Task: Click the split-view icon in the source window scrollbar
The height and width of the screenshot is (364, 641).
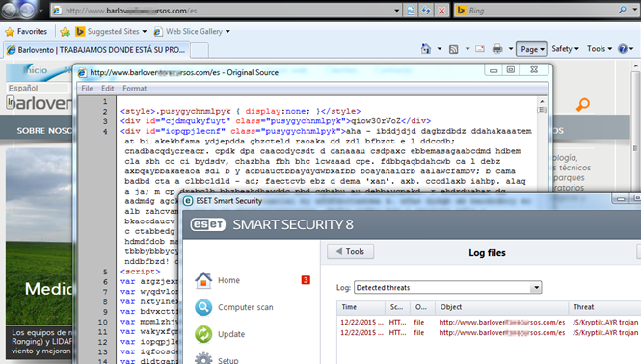Action: [x=542, y=110]
